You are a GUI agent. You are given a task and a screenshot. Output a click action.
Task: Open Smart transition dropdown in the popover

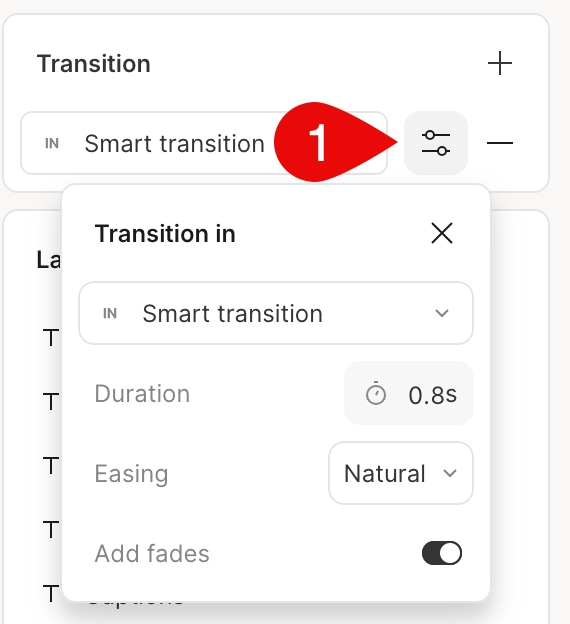coord(276,313)
